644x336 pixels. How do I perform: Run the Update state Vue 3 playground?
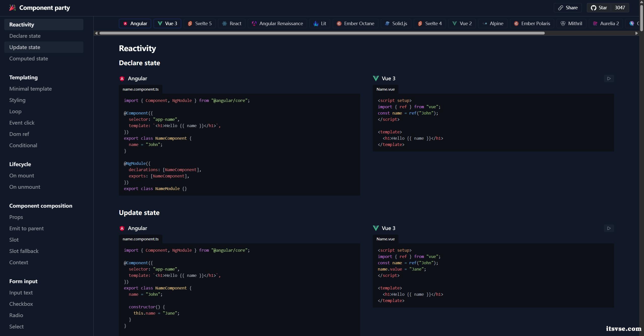[x=609, y=228]
